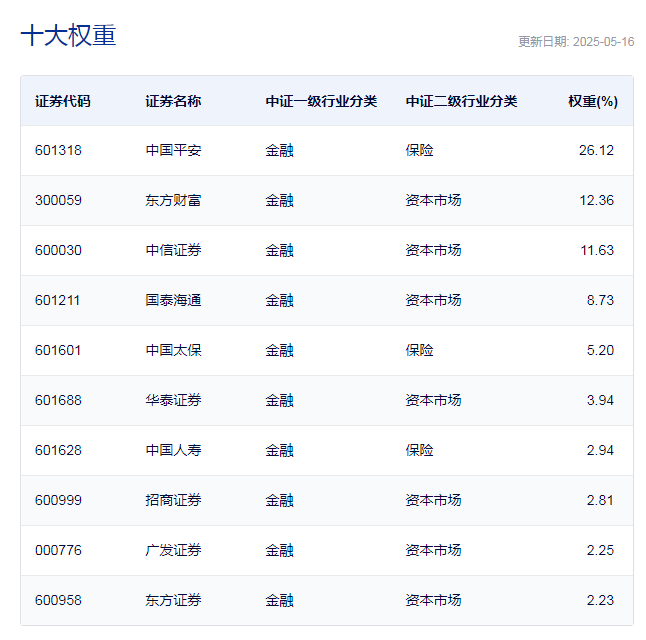Select stock code 601688
This screenshot has height=640, width=646.
coord(58,400)
